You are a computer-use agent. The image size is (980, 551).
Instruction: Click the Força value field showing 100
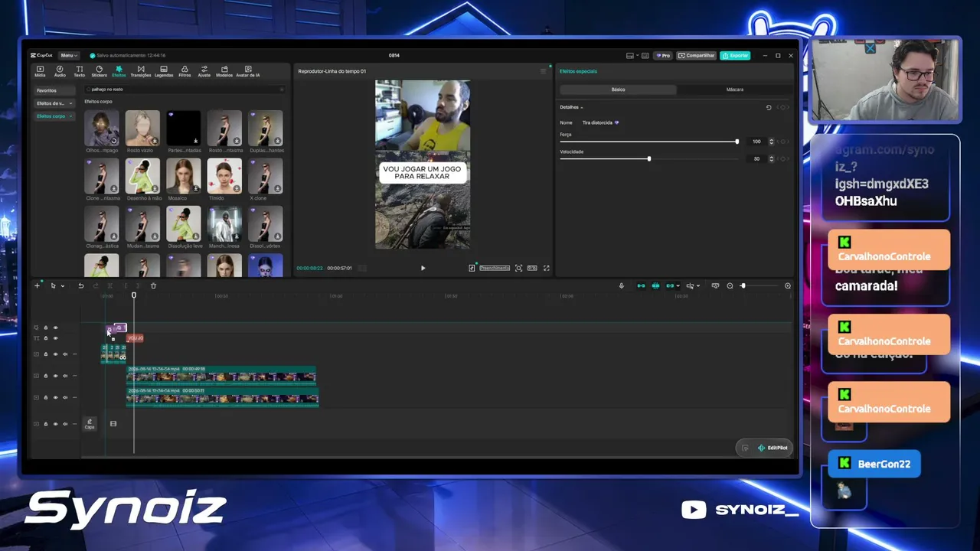point(756,142)
